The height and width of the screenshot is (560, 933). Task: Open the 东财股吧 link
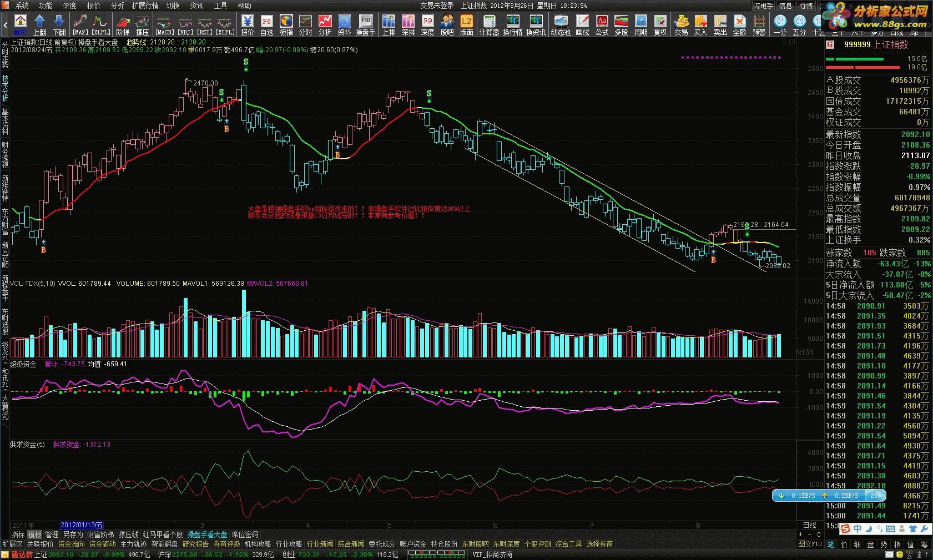pos(475,544)
